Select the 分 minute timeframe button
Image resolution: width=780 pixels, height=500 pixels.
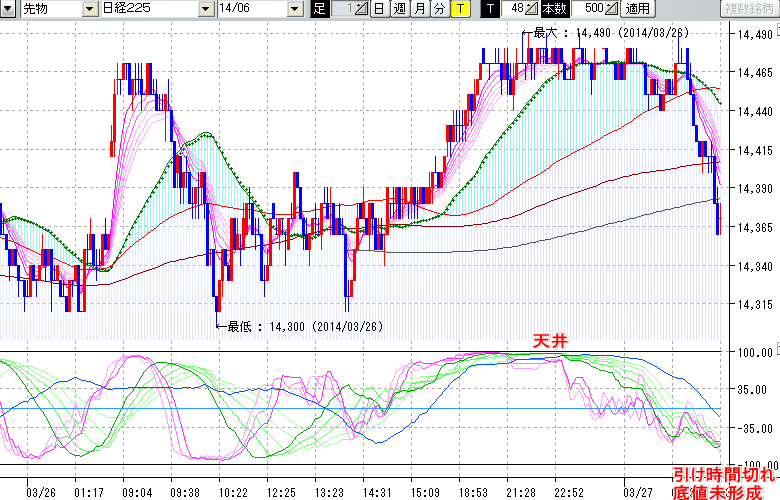[x=439, y=9]
